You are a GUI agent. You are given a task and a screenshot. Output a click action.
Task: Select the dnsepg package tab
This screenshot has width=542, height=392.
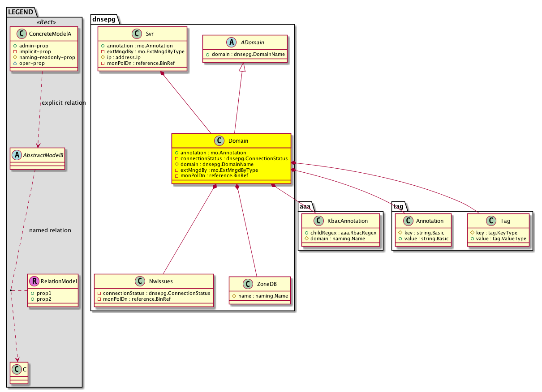pyautogui.click(x=103, y=19)
